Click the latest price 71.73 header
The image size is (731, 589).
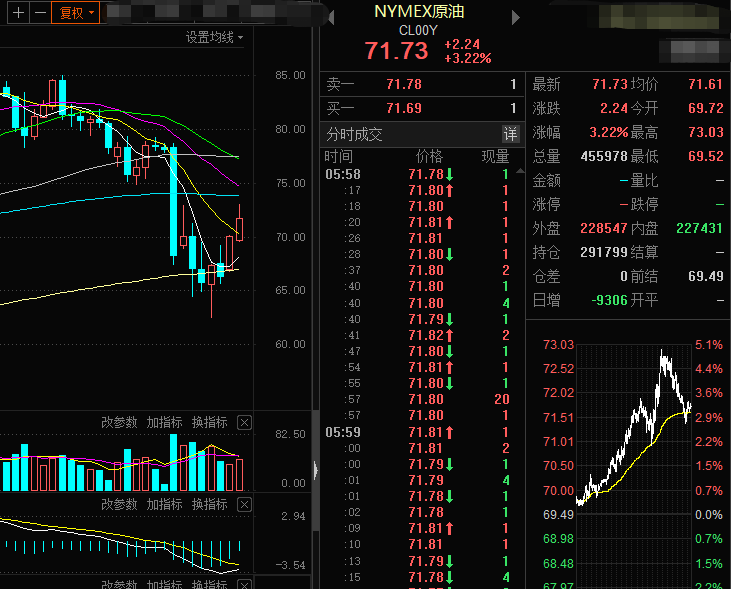pyautogui.click(x=397, y=50)
